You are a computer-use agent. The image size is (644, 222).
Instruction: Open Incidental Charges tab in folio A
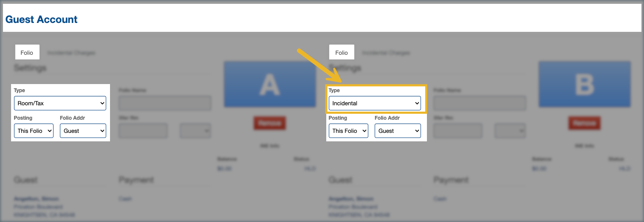click(71, 53)
